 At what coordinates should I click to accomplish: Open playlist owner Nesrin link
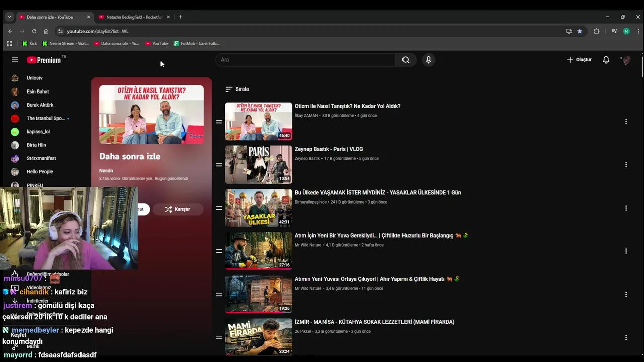tap(106, 171)
